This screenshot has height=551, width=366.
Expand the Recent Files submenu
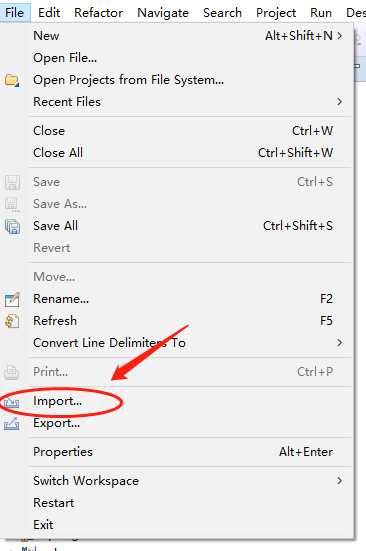point(339,102)
